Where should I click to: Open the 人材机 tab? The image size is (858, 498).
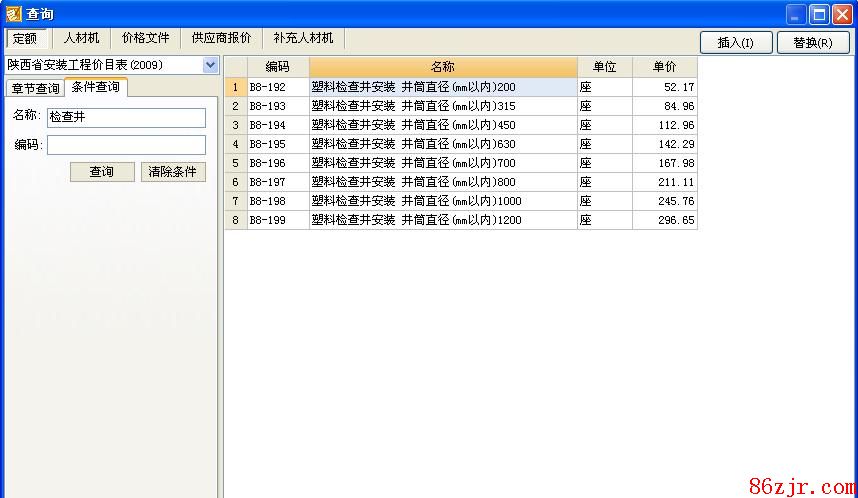click(81, 38)
